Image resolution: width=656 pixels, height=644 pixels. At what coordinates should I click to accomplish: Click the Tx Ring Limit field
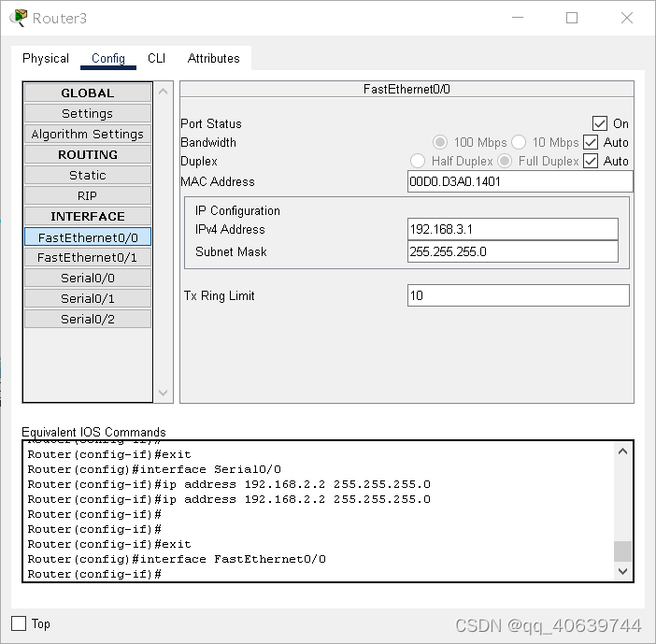518,295
